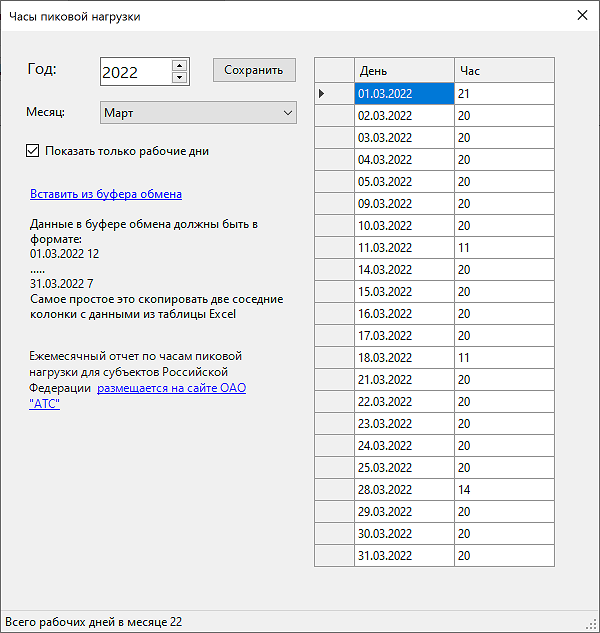Select the date cell 30.03.2022
Viewport: 600px width, 633px height.
point(405,534)
